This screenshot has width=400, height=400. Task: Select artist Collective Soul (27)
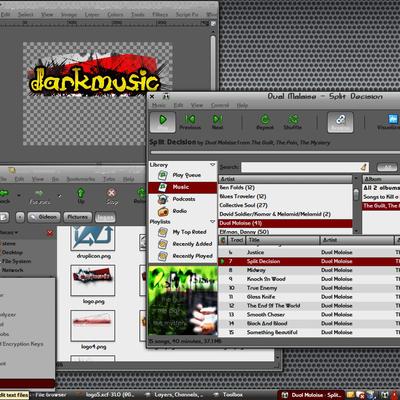(x=285, y=205)
